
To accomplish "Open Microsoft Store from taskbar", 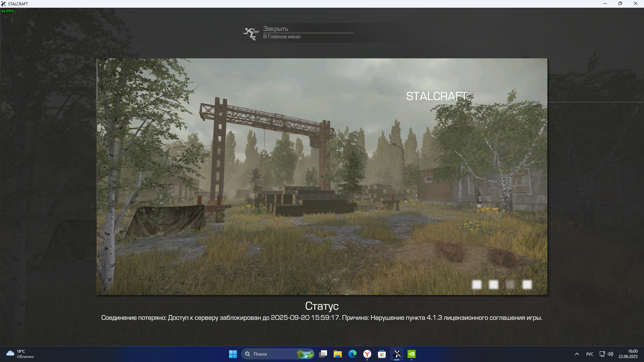I will (382, 354).
